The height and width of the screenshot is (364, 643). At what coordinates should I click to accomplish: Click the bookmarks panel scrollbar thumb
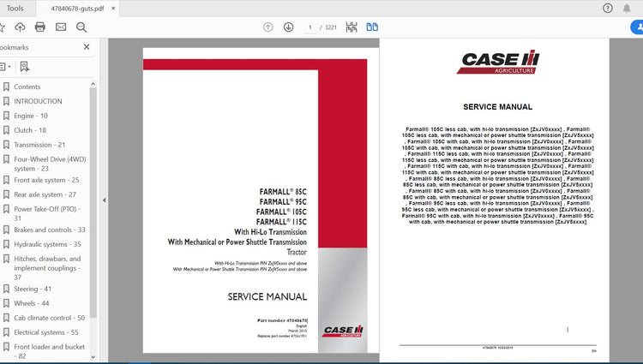tap(93, 203)
